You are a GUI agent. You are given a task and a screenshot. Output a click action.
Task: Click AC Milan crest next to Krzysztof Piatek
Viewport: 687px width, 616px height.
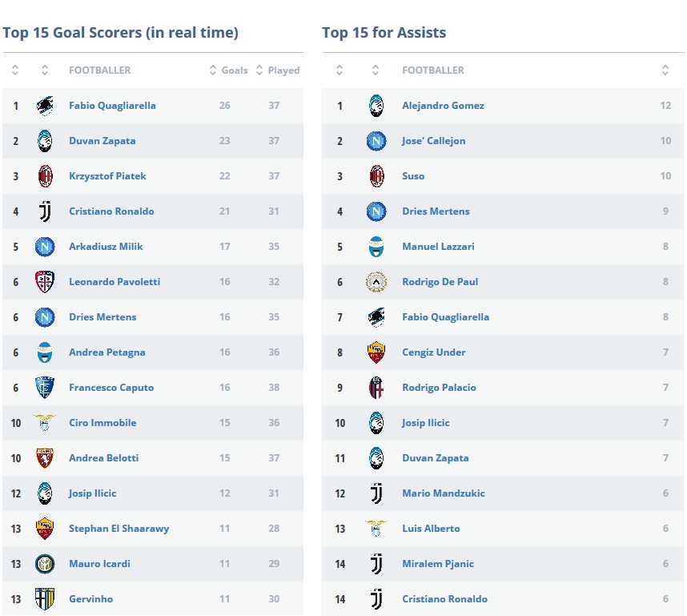pyautogui.click(x=45, y=176)
